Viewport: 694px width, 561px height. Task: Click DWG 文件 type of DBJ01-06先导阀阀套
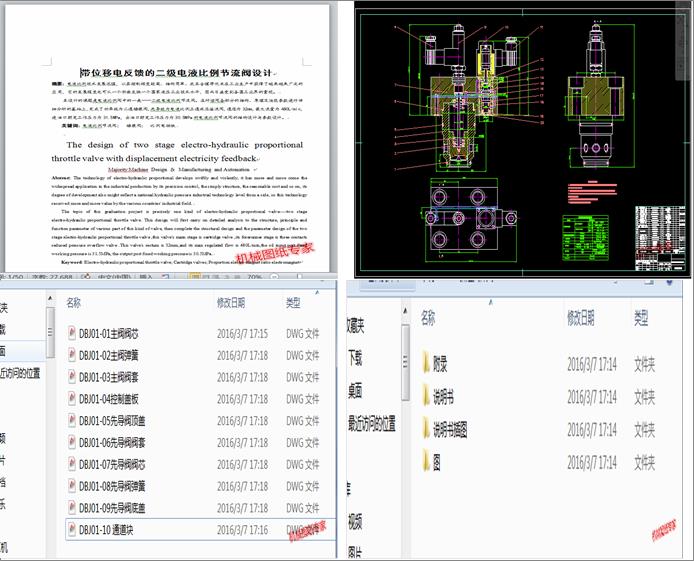click(x=302, y=443)
